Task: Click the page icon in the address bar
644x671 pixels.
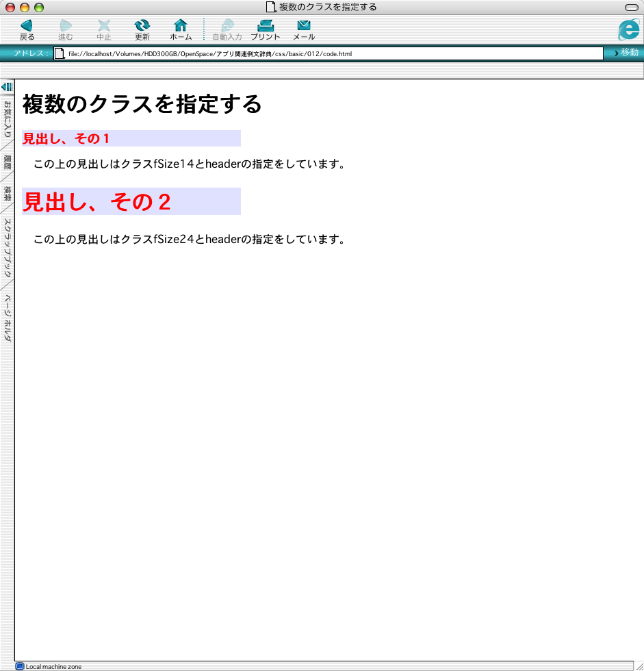Action: [x=60, y=53]
